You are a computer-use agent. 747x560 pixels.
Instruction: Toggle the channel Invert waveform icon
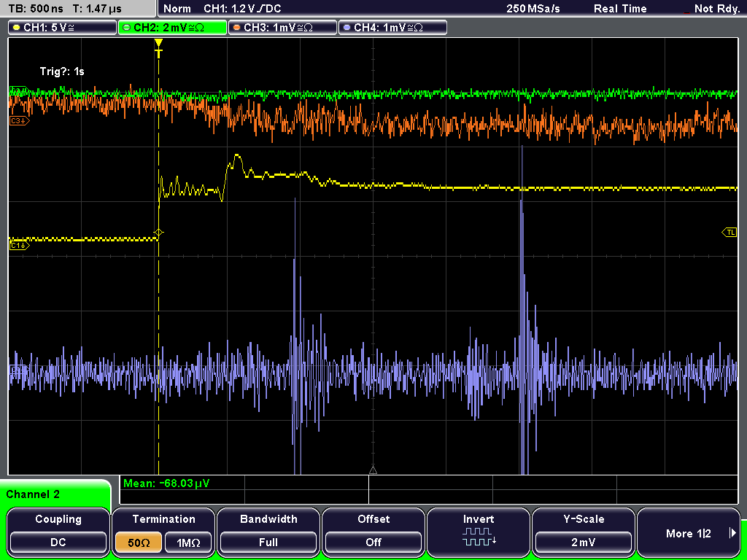[479, 536]
